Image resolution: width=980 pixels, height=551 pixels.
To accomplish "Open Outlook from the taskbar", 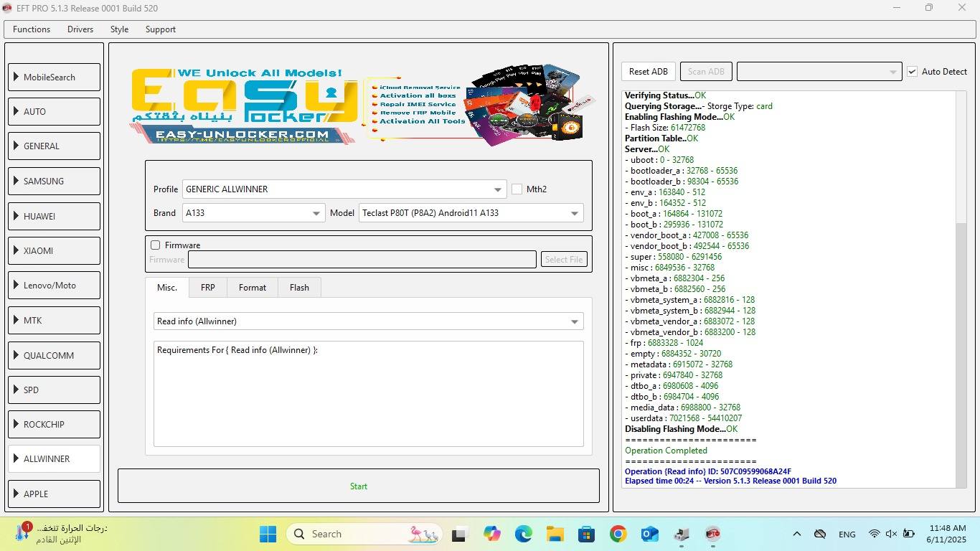I will click(x=649, y=534).
